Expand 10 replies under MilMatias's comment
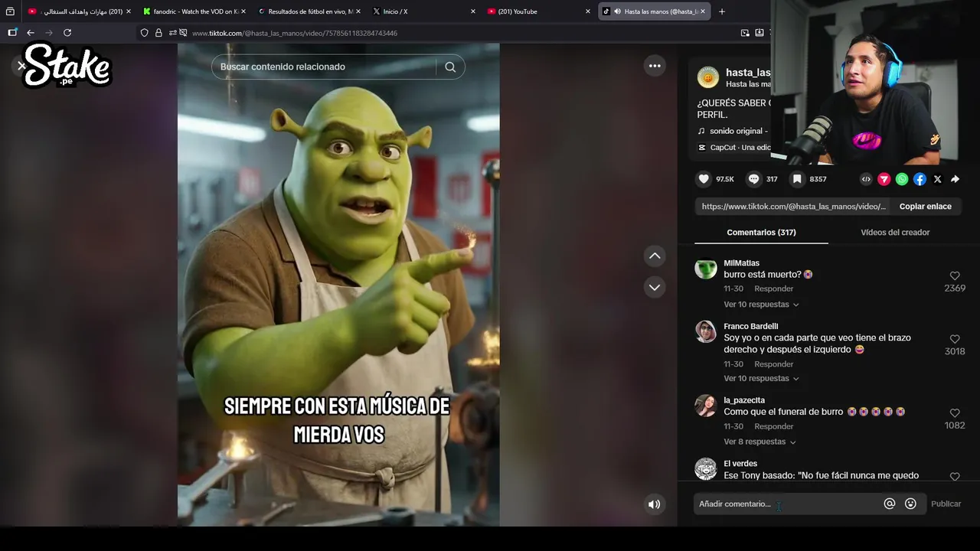 (761, 305)
